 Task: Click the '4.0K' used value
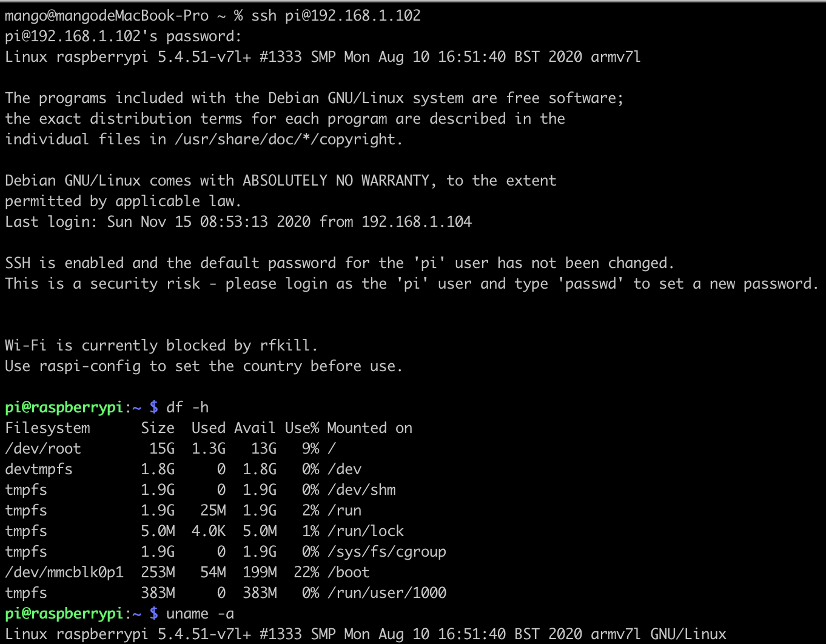tap(209, 531)
